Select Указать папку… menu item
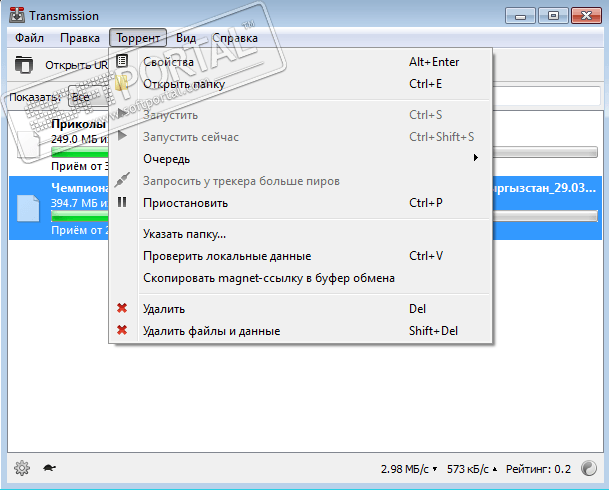Viewport: 609px width, 490px height. pyautogui.click(x=300, y=234)
